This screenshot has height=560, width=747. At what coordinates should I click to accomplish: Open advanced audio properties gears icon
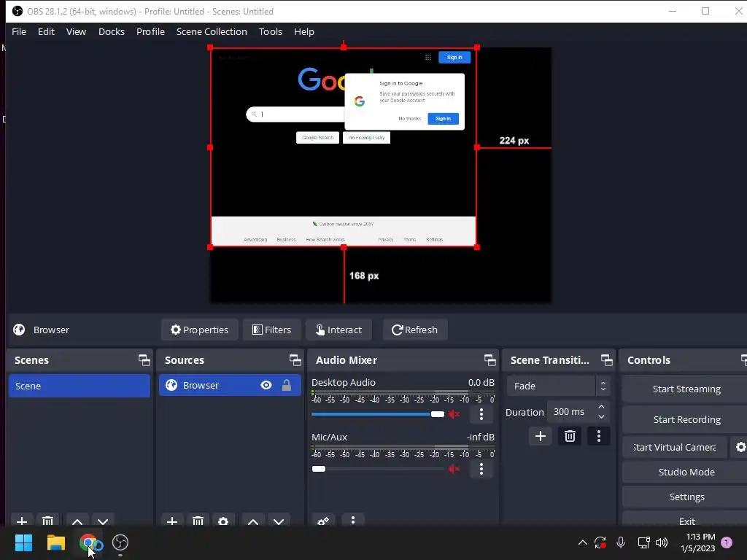(x=323, y=521)
